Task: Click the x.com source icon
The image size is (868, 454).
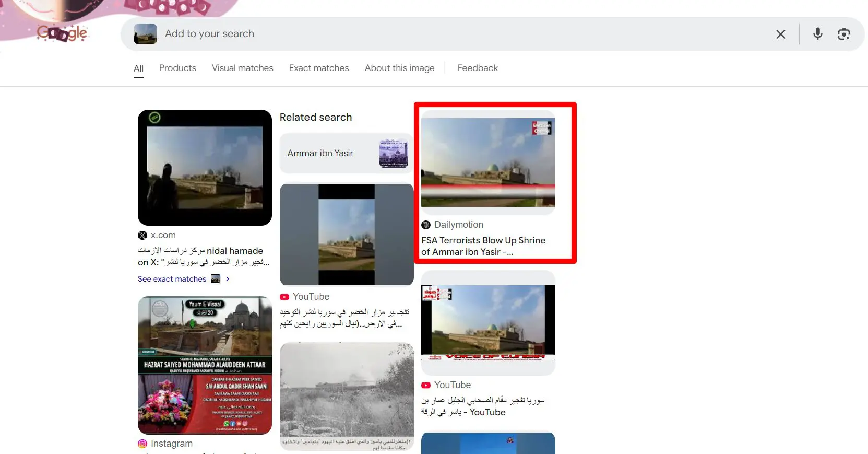Action: point(142,236)
